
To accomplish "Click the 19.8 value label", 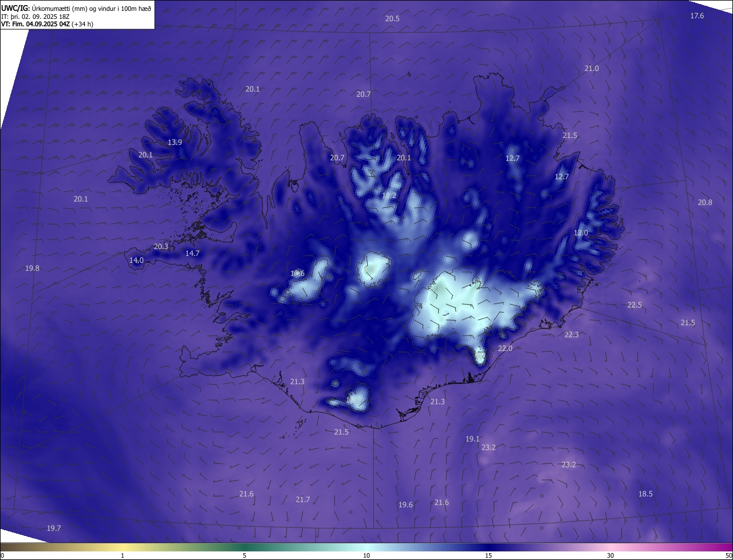I will [33, 269].
